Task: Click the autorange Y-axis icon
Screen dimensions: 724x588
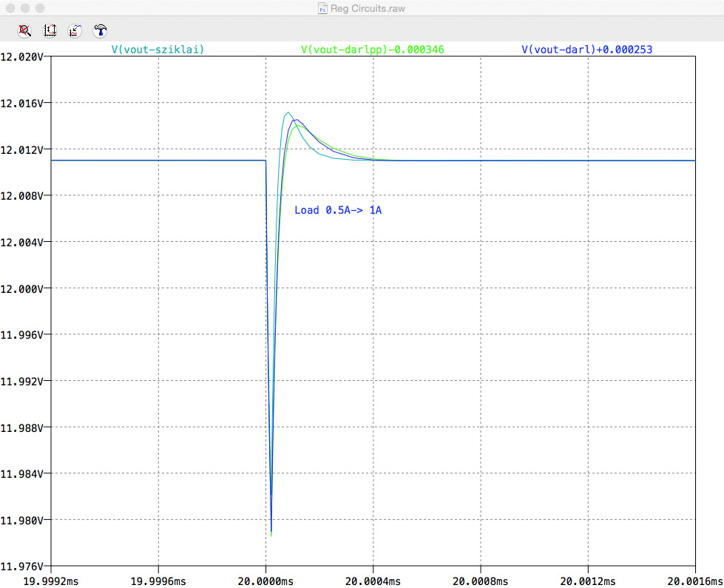Action: [50, 31]
